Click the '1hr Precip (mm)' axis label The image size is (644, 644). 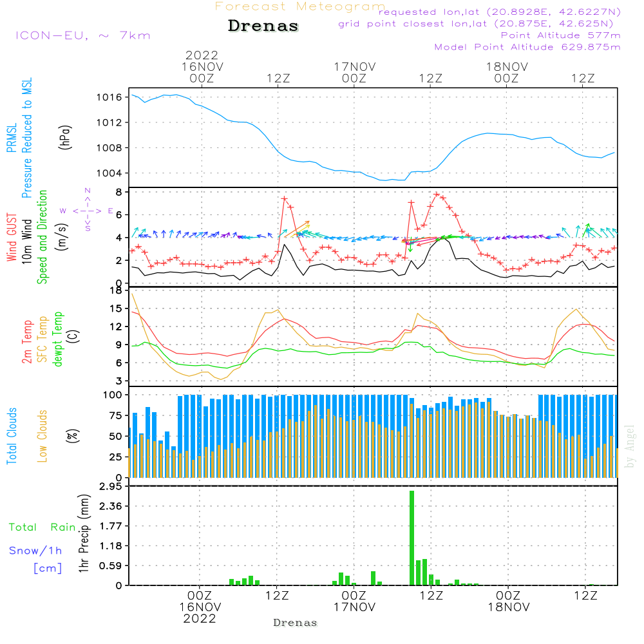[x=84, y=533]
